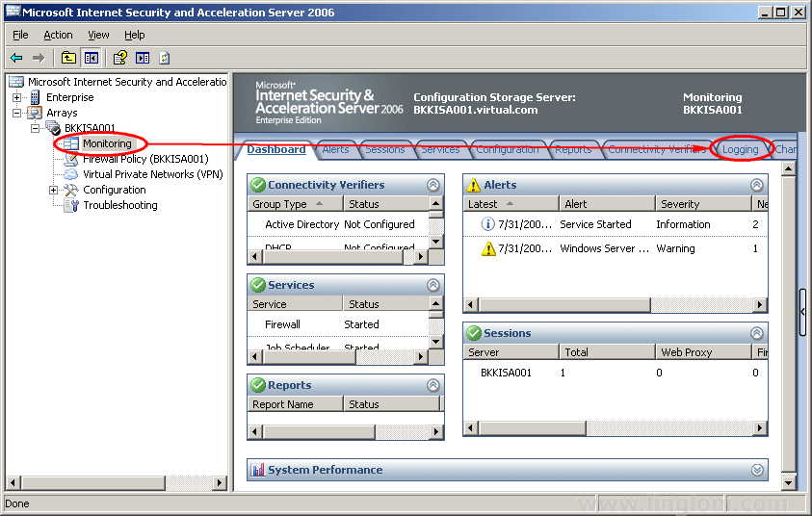This screenshot has width=812, height=516.
Task: Click the Refresh toolbar icon
Action: (x=164, y=58)
